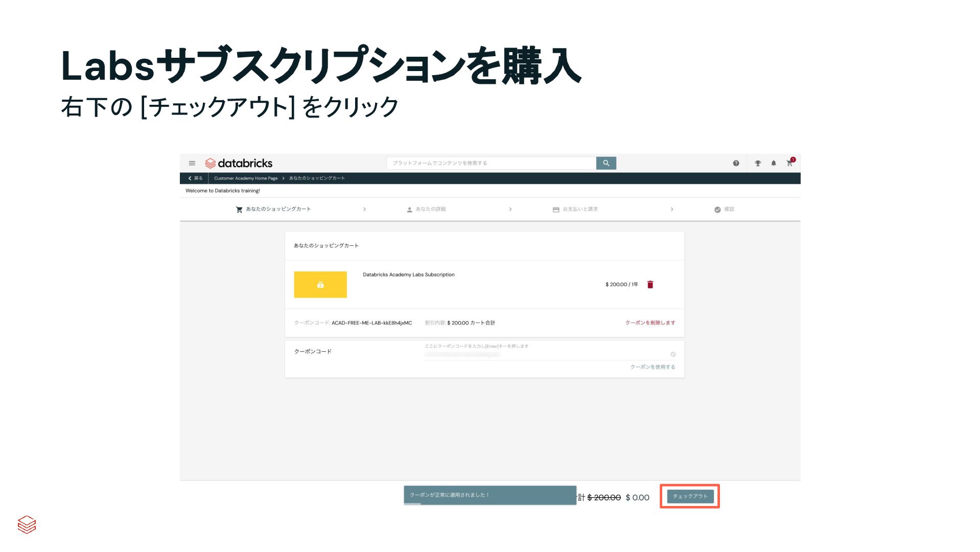The width and height of the screenshot is (980, 552).
Task: Open Customer Academy Home Page breadcrumb
Action: click(x=246, y=178)
